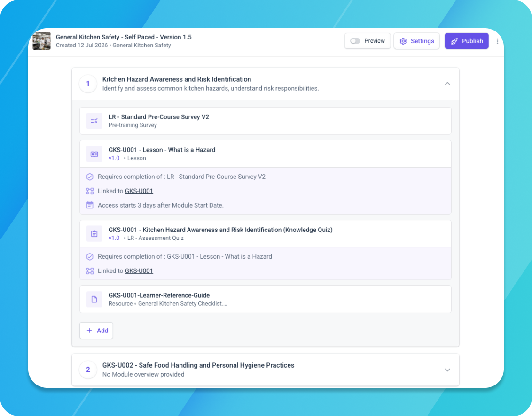The image size is (532, 416).
Task: Open the three-dot more options menu
Action: 497,41
